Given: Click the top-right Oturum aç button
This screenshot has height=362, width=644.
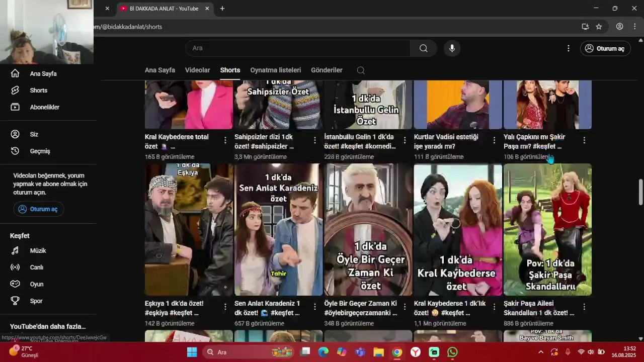Looking at the screenshot, I should [605, 48].
